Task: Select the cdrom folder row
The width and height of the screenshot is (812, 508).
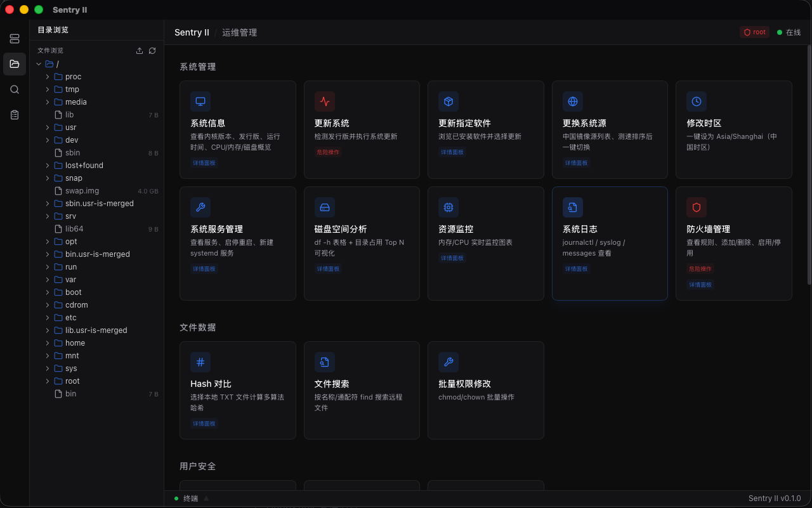Action: coord(97,305)
